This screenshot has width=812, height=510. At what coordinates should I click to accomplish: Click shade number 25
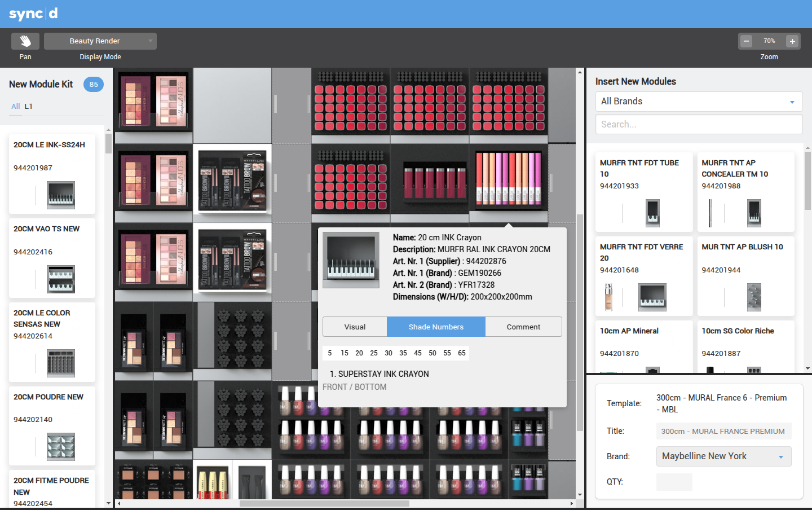point(374,353)
